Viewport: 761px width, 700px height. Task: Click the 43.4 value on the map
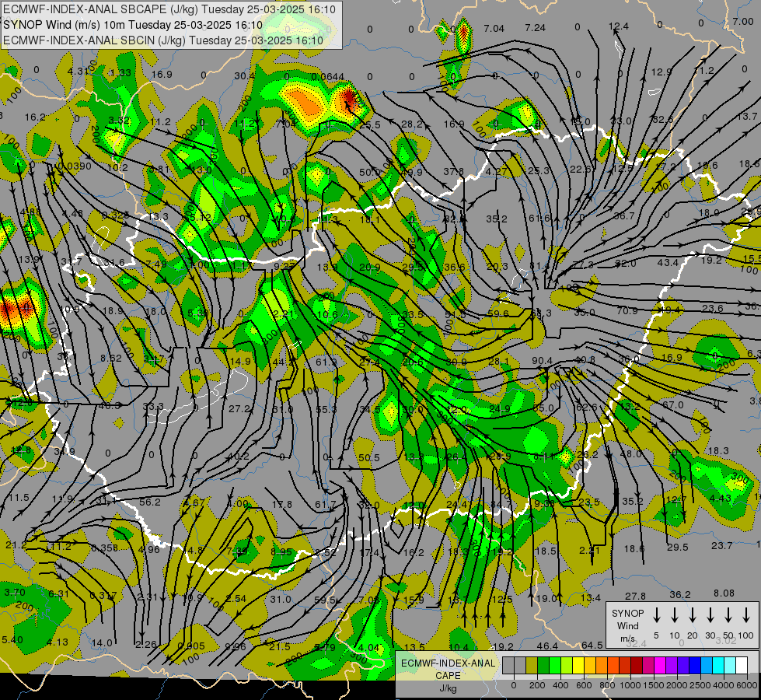[668, 262]
